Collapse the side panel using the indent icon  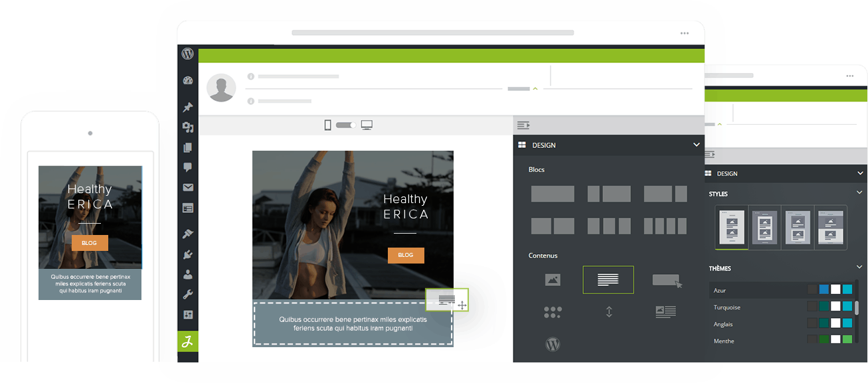click(523, 125)
